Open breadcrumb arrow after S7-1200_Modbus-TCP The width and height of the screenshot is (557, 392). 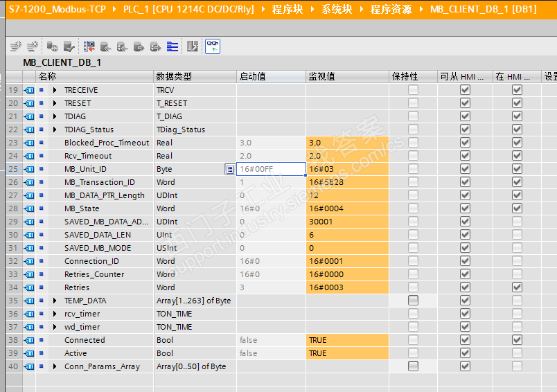click(x=114, y=9)
